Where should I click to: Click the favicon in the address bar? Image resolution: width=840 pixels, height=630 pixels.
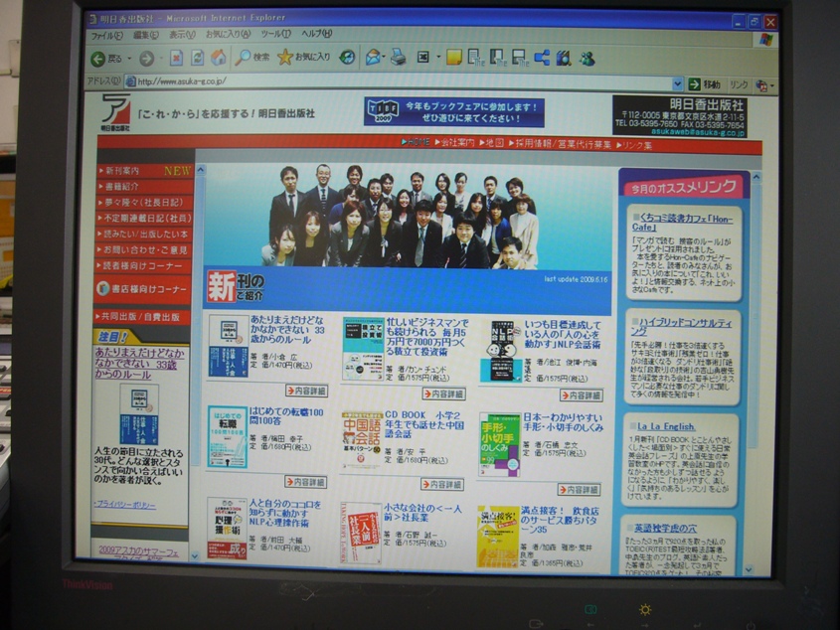coord(131,83)
